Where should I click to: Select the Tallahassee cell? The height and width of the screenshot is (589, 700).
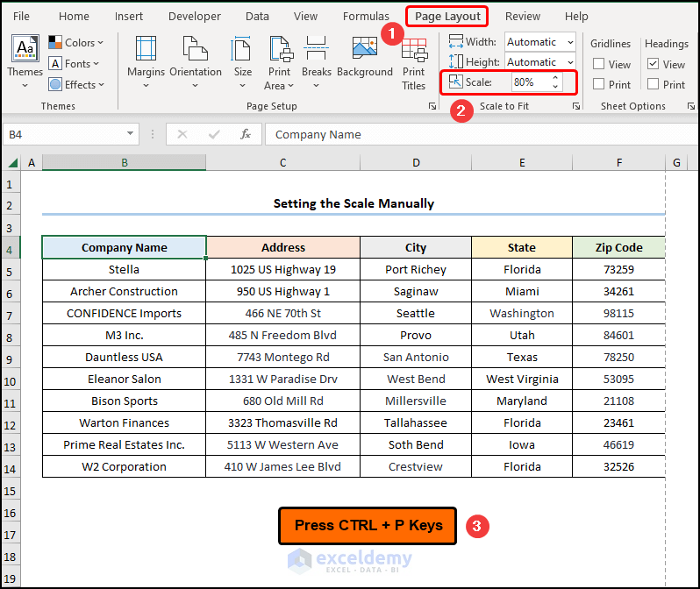tap(416, 422)
